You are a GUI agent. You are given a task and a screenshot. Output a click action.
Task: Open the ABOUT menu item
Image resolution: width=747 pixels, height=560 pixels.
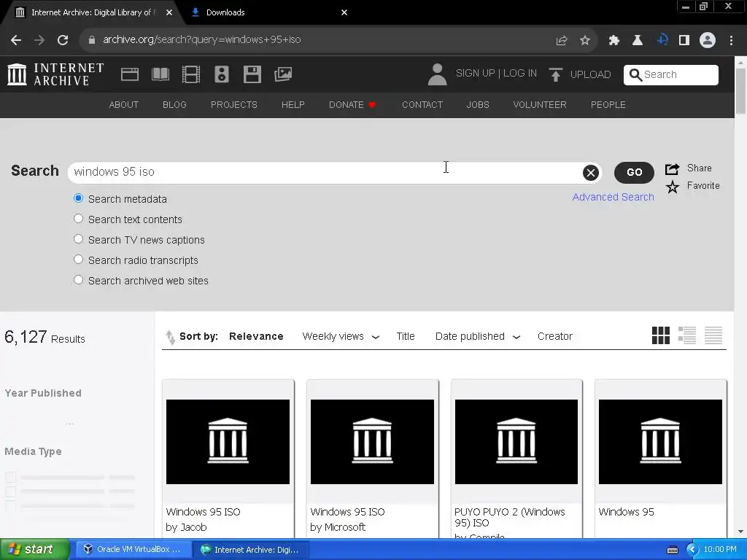tap(124, 105)
